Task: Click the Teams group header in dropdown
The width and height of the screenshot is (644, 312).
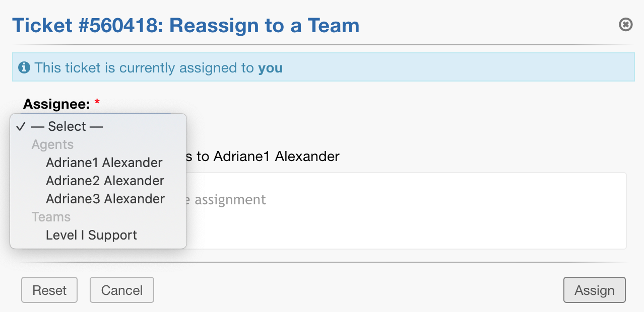Action: point(51,217)
